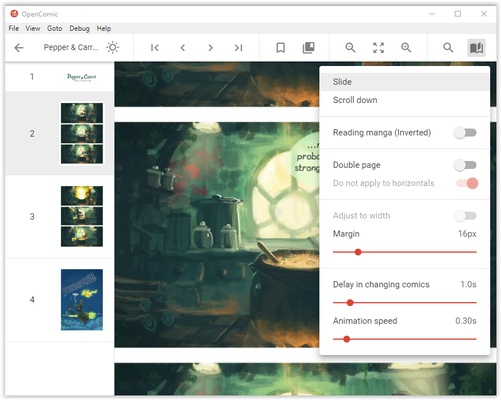Open the brightness sun icon settings
The width and height of the screenshot is (501, 400).
(x=113, y=47)
